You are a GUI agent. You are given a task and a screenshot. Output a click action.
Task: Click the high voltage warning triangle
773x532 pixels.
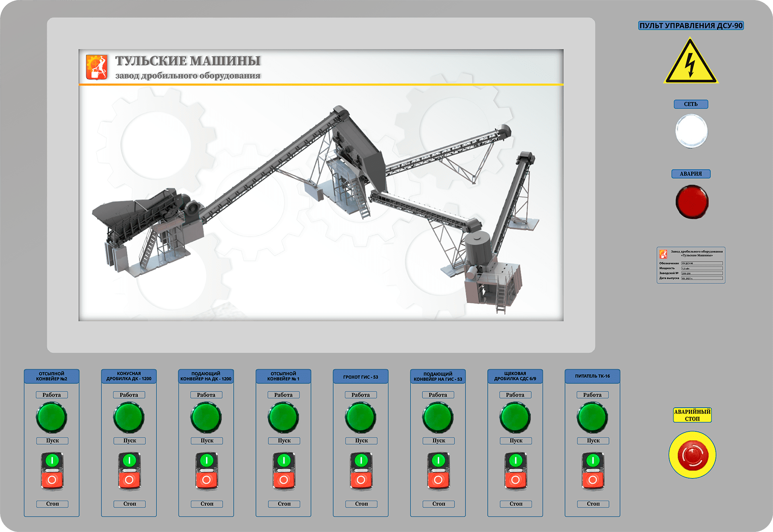coord(690,64)
